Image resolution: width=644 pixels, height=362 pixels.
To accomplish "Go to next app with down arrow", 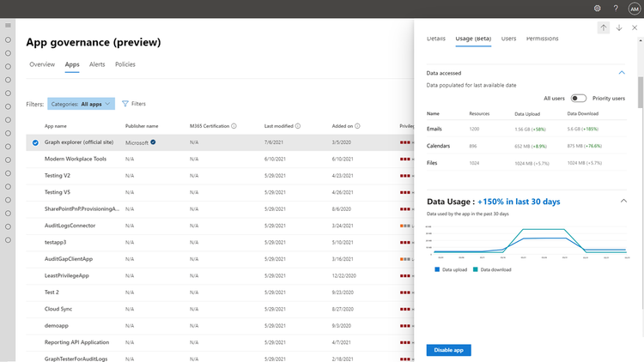I will coord(619,27).
